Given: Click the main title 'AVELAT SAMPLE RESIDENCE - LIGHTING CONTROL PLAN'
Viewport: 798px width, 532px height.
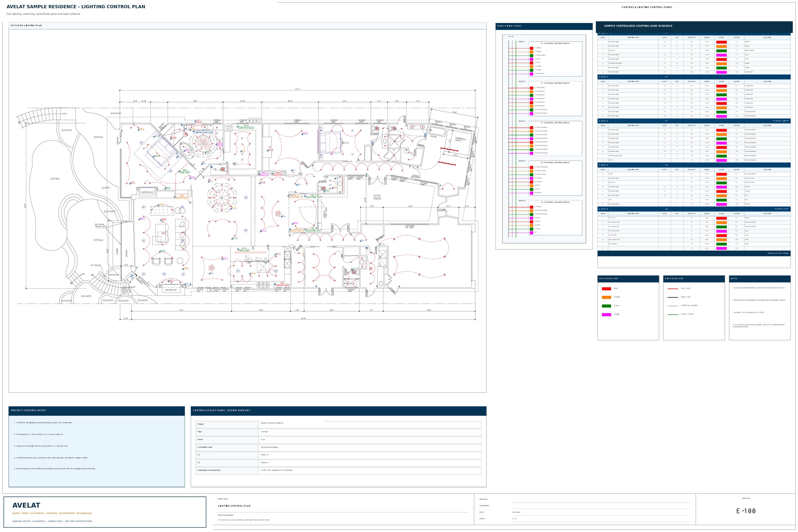Looking at the screenshot, I should coord(76,7).
